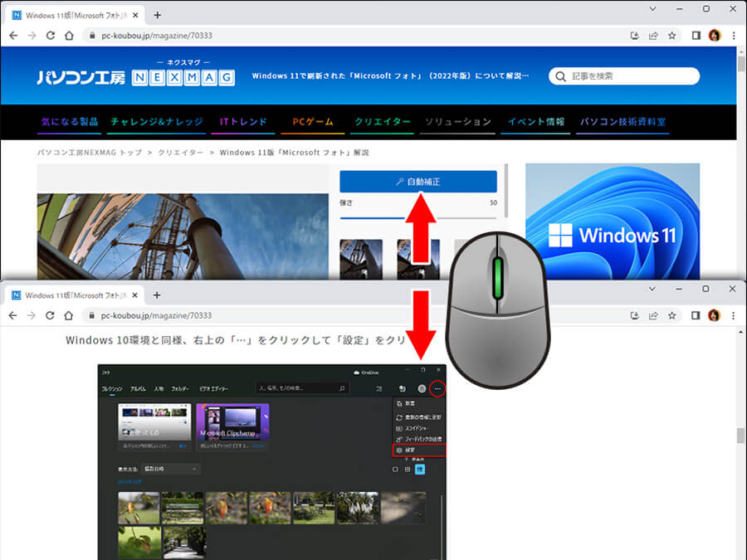This screenshot has width=747, height=560.
Task: Select ビデオ エディター tab in Photos app
Action: [x=214, y=389]
